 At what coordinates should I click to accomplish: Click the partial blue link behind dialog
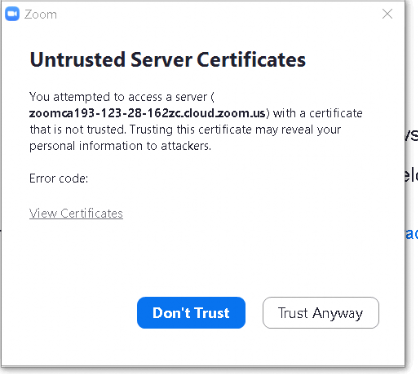coord(412,233)
